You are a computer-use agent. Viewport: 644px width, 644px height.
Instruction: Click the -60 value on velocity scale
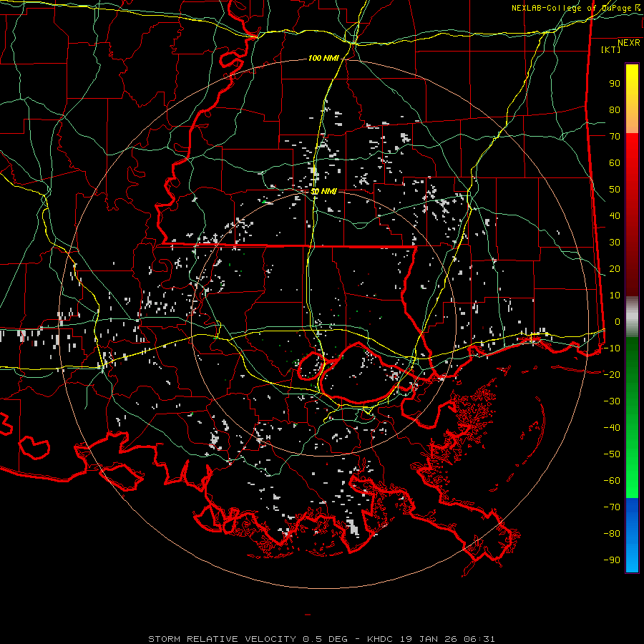pyautogui.click(x=612, y=481)
